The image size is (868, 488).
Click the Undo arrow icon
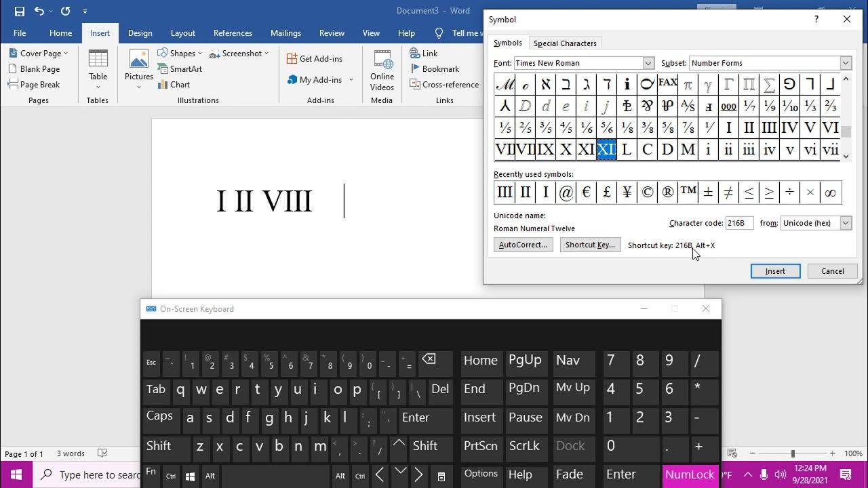[39, 11]
